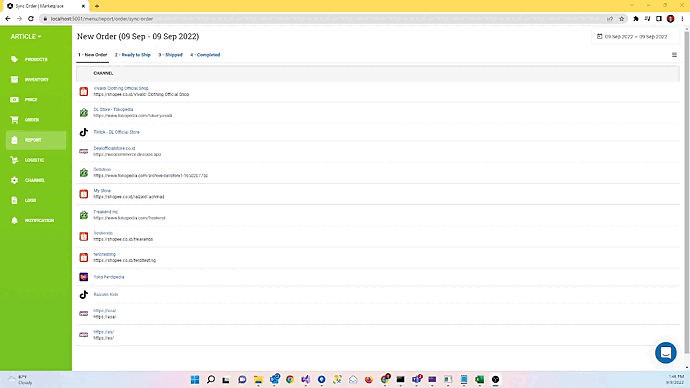Viewport: 690px width, 388px height.
Task: Open the Order cart sidebar item
Action: (36, 120)
